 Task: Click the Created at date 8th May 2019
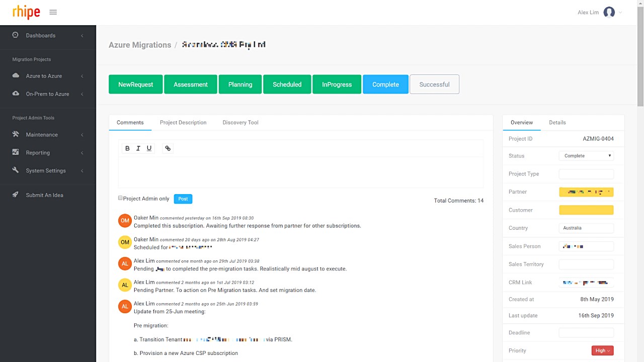click(597, 299)
